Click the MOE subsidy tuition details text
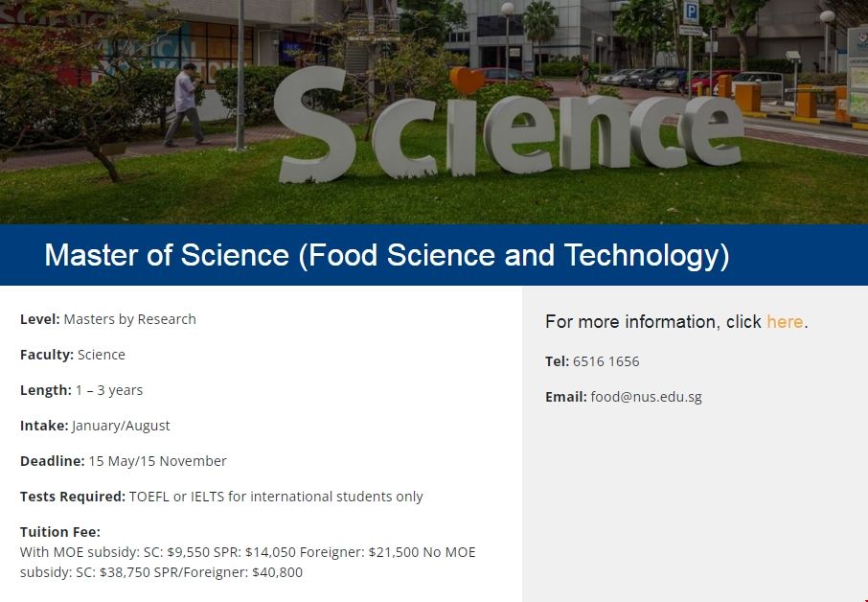The image size is (868, 602). [247, 562]
